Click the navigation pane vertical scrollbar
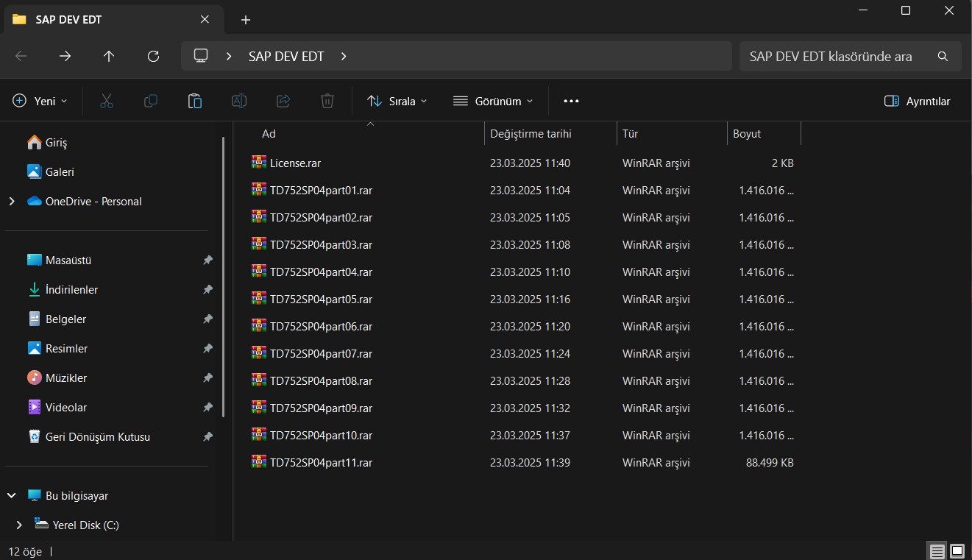Screen dimensions: 972x560 [x=223, y=277]
